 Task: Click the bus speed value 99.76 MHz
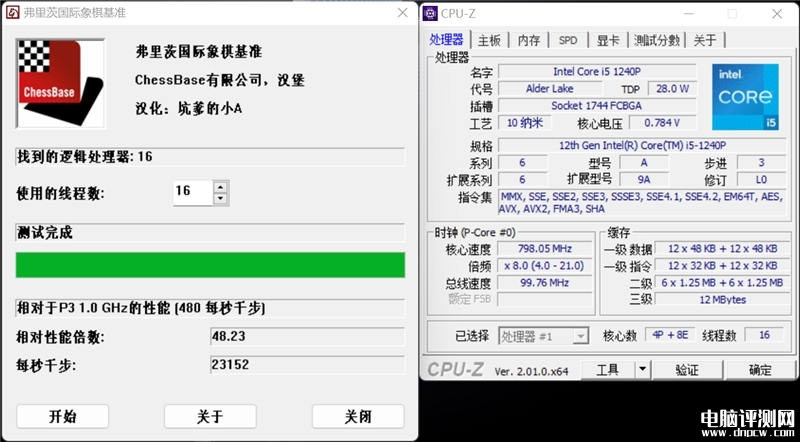(x=545, y=282)
